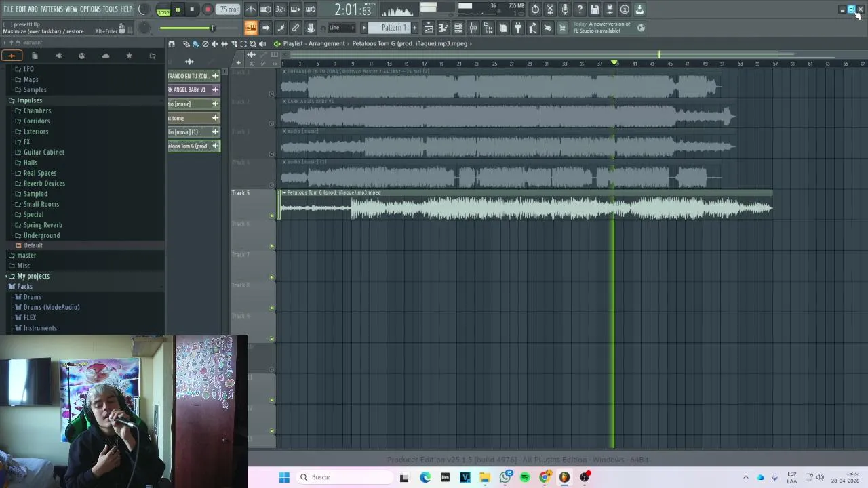The height and width of the screenshot is (488, 868).
Task: Select previous pattern arrow beside Pattern 1
Action: tap(364, 28)
